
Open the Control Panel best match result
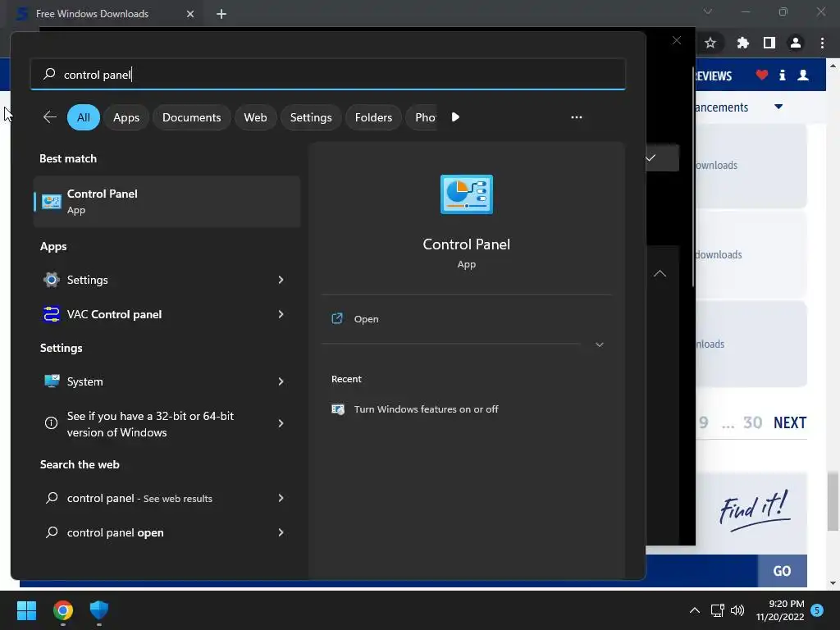click(167, 202)
